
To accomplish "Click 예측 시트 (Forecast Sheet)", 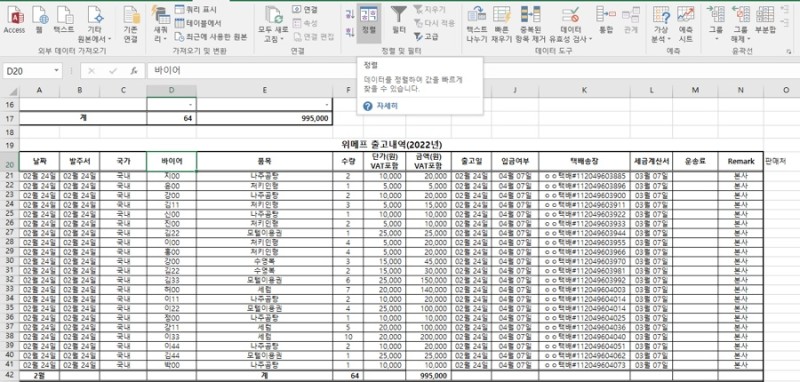I will tap(686, 24).
